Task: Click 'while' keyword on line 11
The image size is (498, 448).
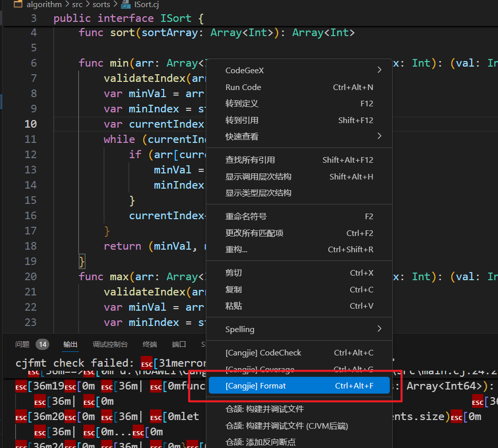Action: click(x=119, y=139)
